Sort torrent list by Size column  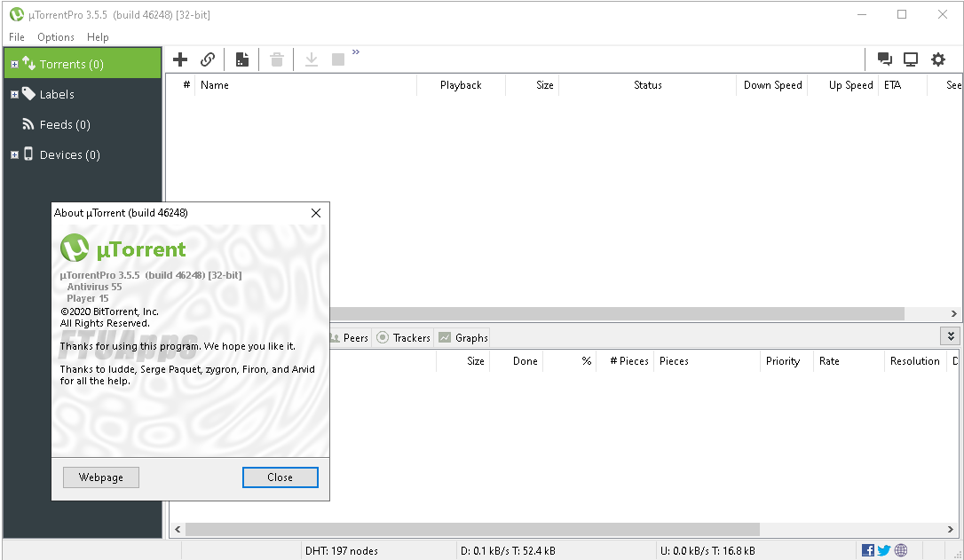click(533, 85)
